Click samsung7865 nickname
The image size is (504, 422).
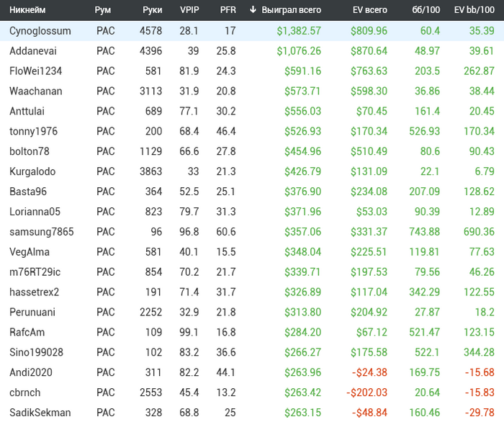[41, 232]
